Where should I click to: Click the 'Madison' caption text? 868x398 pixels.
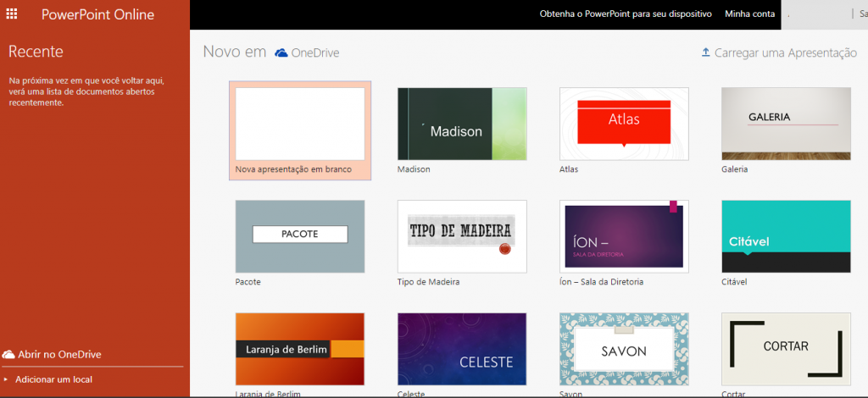pyautogui.click(x=414, y=169)
